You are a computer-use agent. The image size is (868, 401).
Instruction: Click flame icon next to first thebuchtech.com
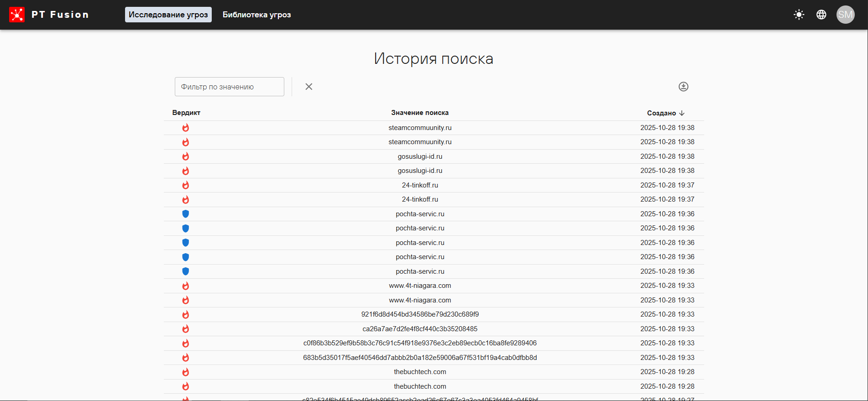[x=185, y=372]
